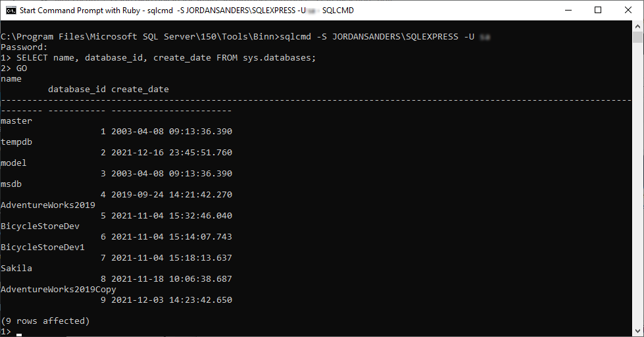The width and height of the screenshot is (644, 337).
Task: Click the date 2021-11-04 15:18:13.637
Action: point(172,258)
